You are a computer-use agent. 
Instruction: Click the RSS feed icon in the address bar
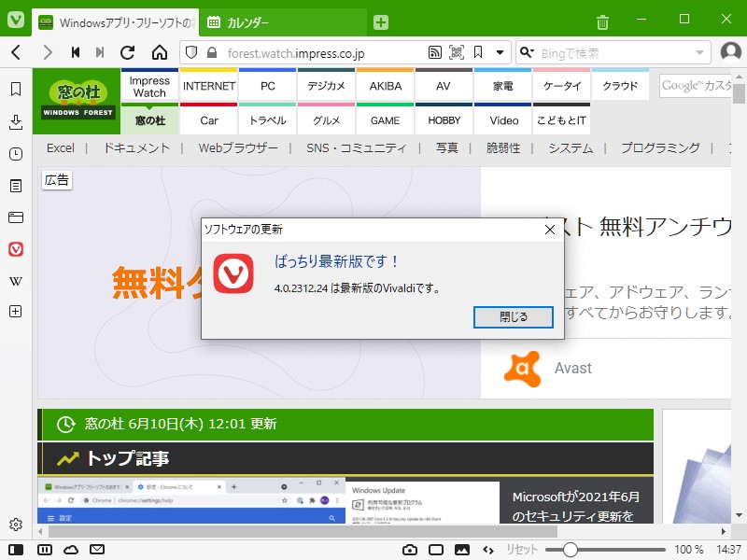(435, 52)
